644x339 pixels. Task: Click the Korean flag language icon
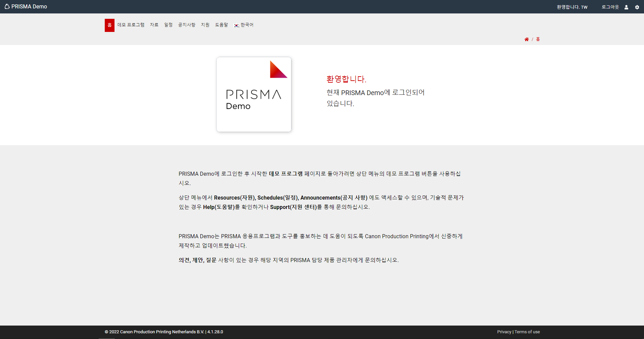(x=236, y=25)
